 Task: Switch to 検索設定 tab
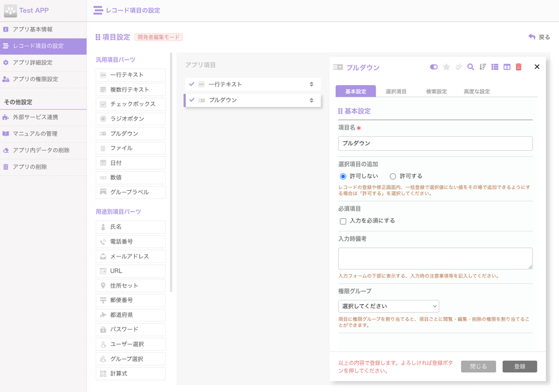click(436, 91)
